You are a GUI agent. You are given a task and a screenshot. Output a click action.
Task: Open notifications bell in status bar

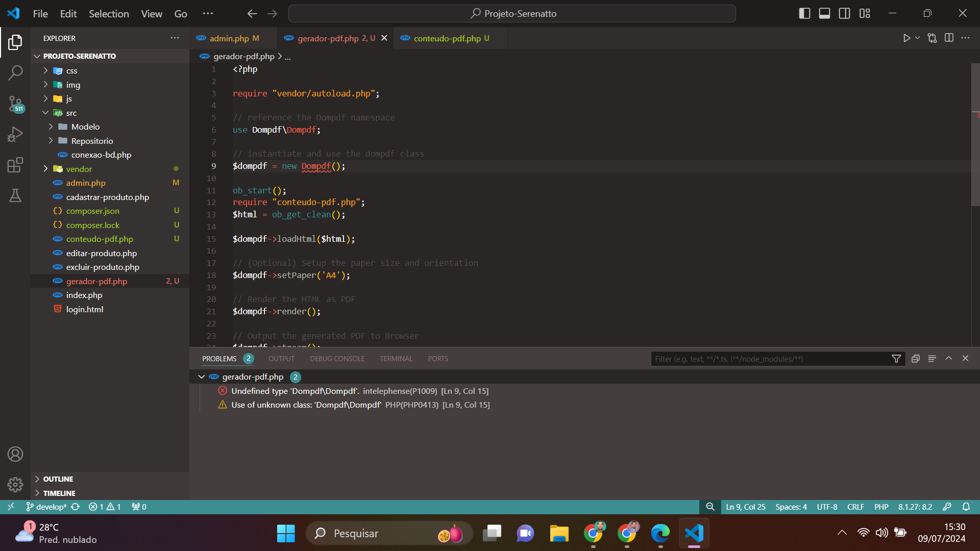[x=966, y=507]
